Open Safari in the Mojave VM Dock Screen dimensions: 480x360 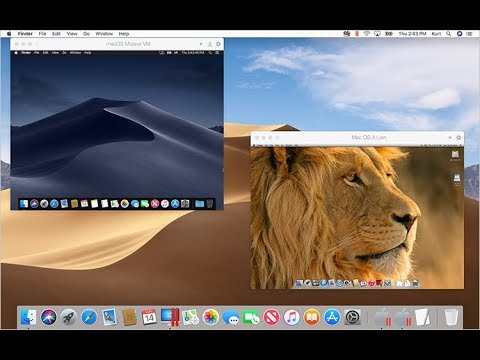click(54, 203)
